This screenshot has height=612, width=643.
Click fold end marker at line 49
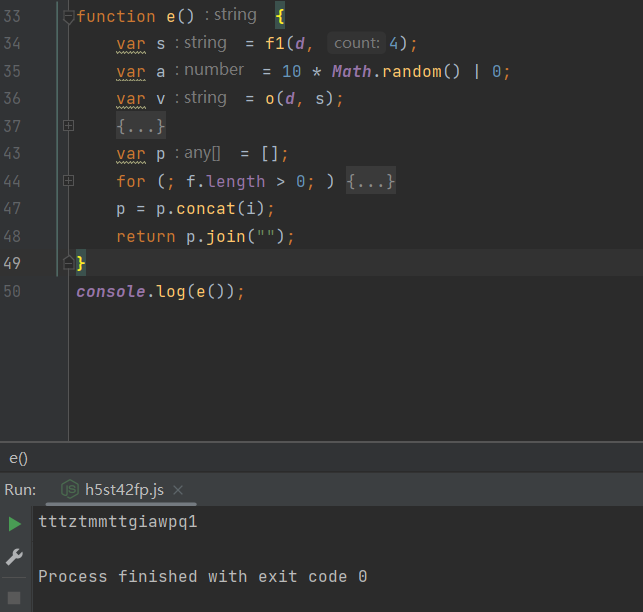point(68,263)
